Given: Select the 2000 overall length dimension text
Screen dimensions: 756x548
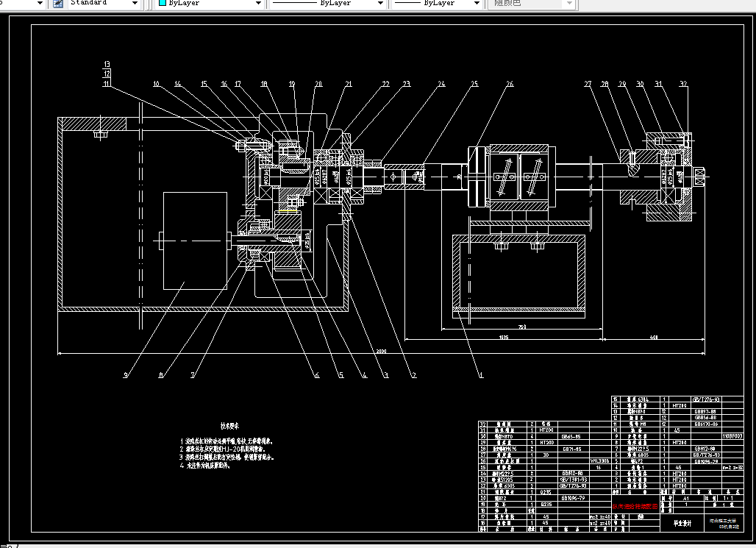Looking at the screenshot, I should point(381,351).
